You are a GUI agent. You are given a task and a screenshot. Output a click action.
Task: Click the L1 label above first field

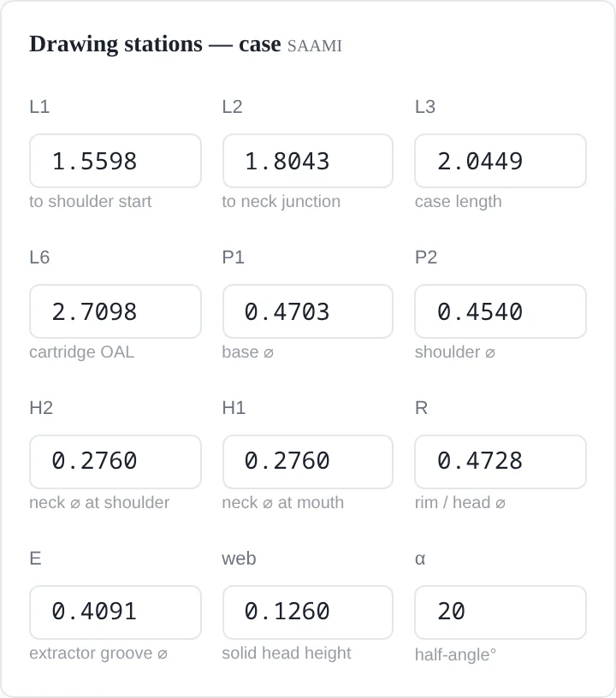click(39, 107)
